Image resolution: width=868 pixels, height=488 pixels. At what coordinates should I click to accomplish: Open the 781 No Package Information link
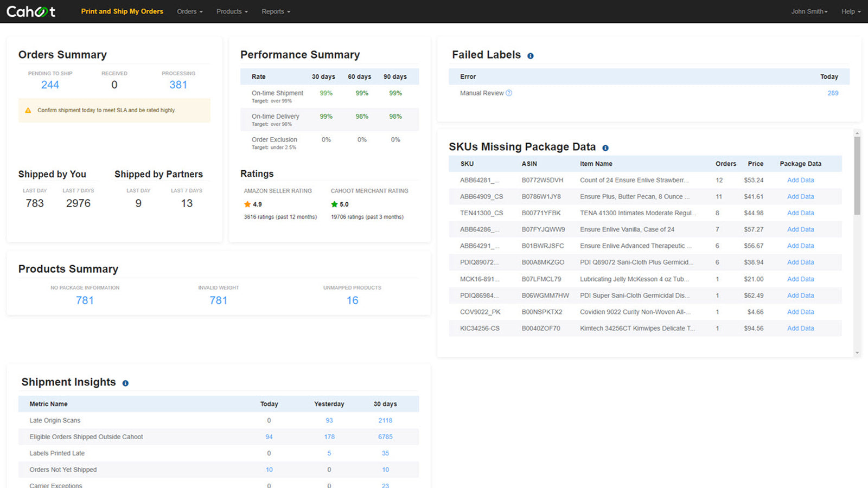(85, 300)
